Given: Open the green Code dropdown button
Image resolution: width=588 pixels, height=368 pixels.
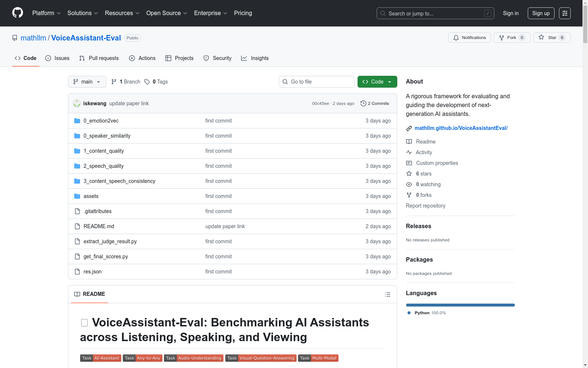Looking at the screenshot, I should (x=377, y=82).
